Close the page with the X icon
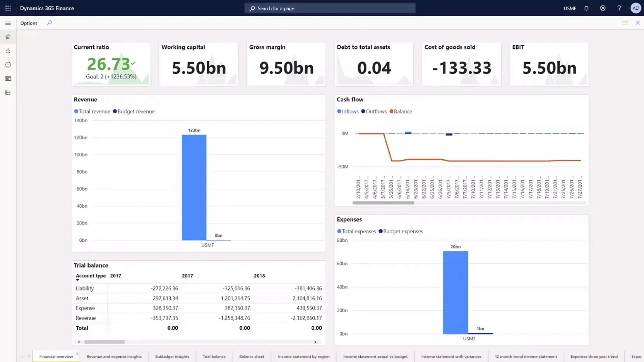This screenshot has height=362, width=644. point(637,23)
